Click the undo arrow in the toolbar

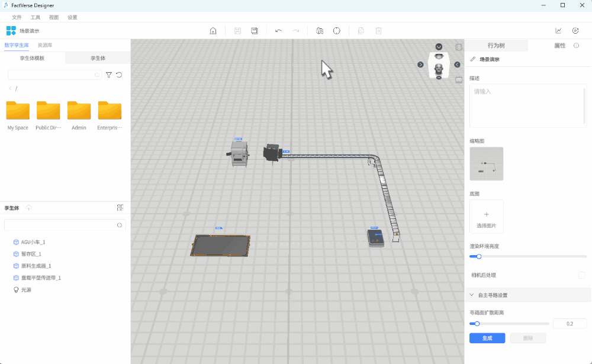pyautogui.click(x=278, y=31)
